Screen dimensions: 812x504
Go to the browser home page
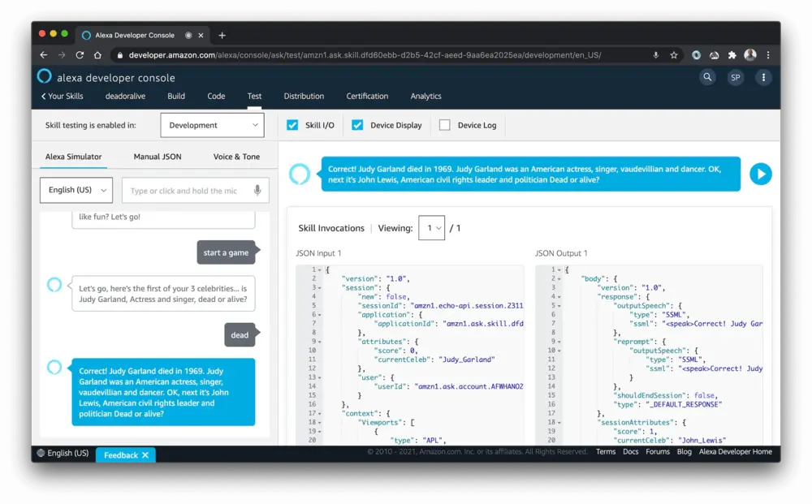click(x=97, y=55)
